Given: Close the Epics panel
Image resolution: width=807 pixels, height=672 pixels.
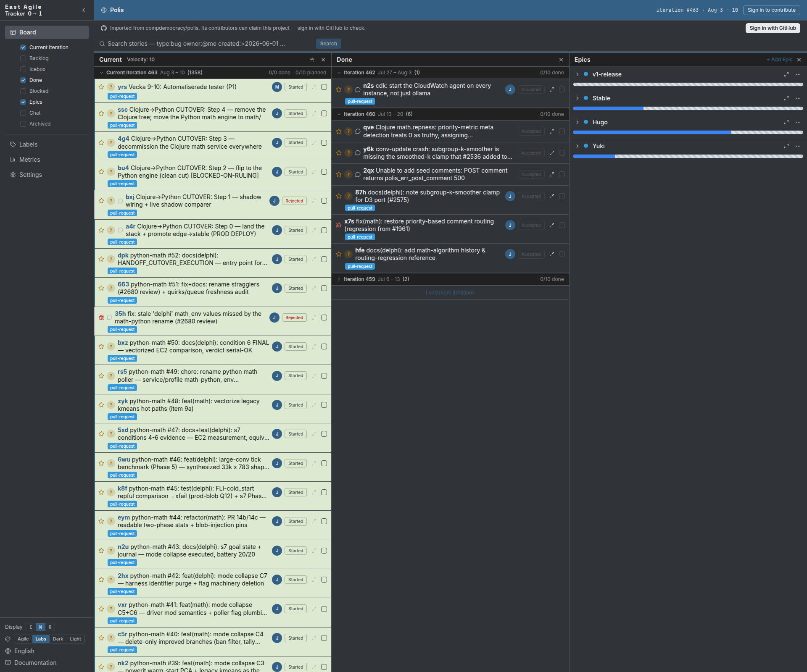Looking at the screenshot, I should point(799,60).
